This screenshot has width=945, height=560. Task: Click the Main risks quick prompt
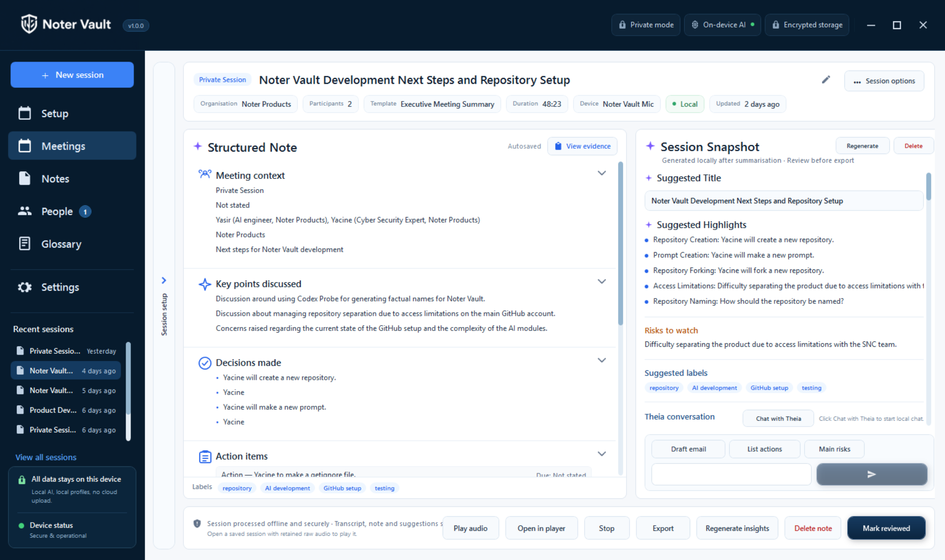[x=835, y=449]
